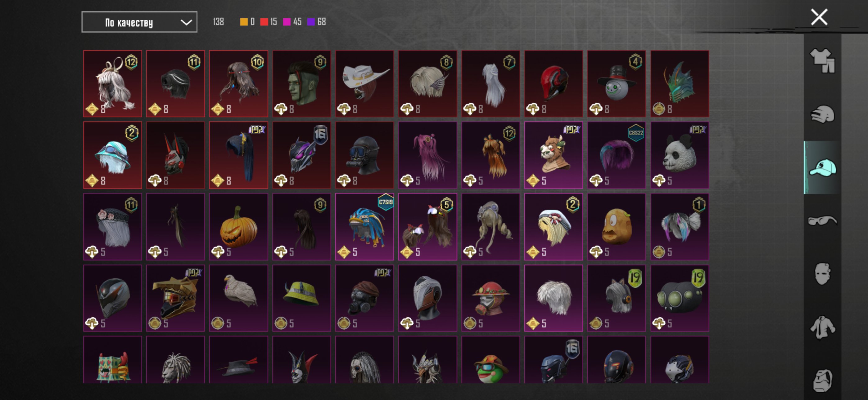Open the jacket category icon

tap(822, 327)
